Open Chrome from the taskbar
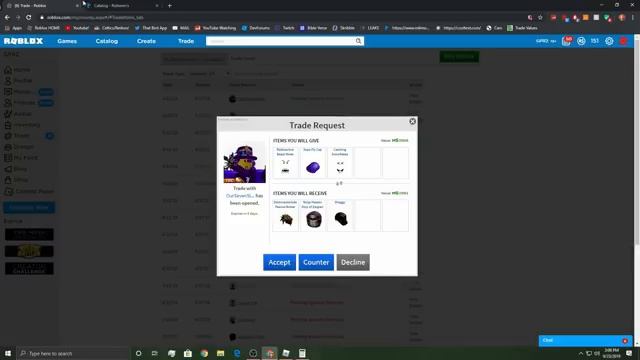 tap(204, 353)
